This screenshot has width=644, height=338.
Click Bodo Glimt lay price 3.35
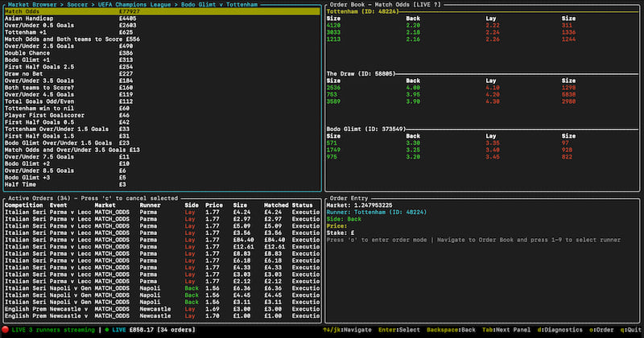(493, 143)
